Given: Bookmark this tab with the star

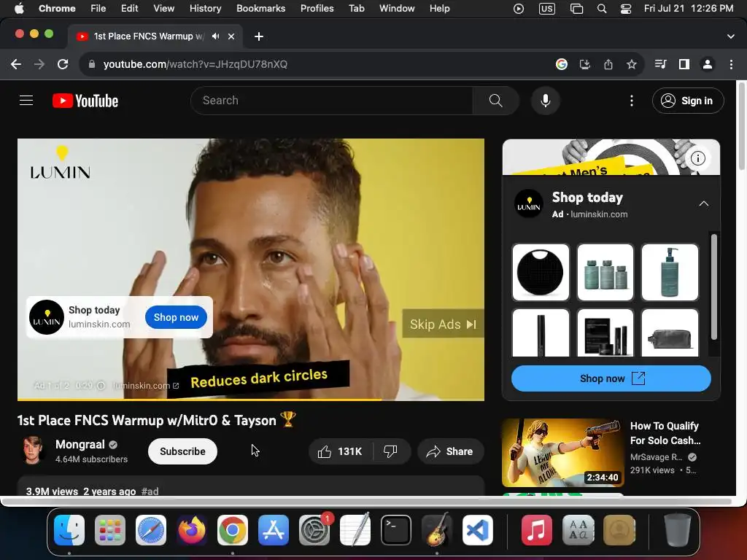Looking at the screenshot, I should (x=632, y=64).
